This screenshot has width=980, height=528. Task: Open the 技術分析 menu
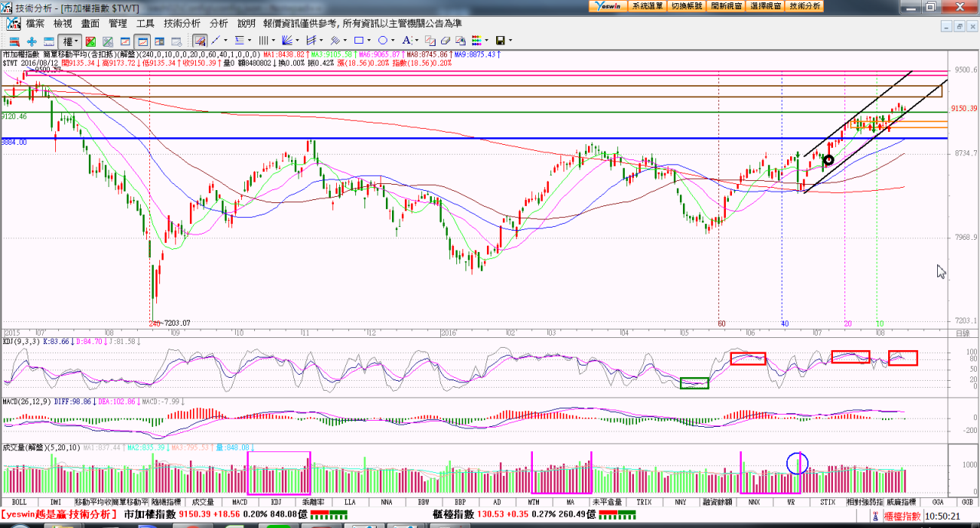(181, 24)
